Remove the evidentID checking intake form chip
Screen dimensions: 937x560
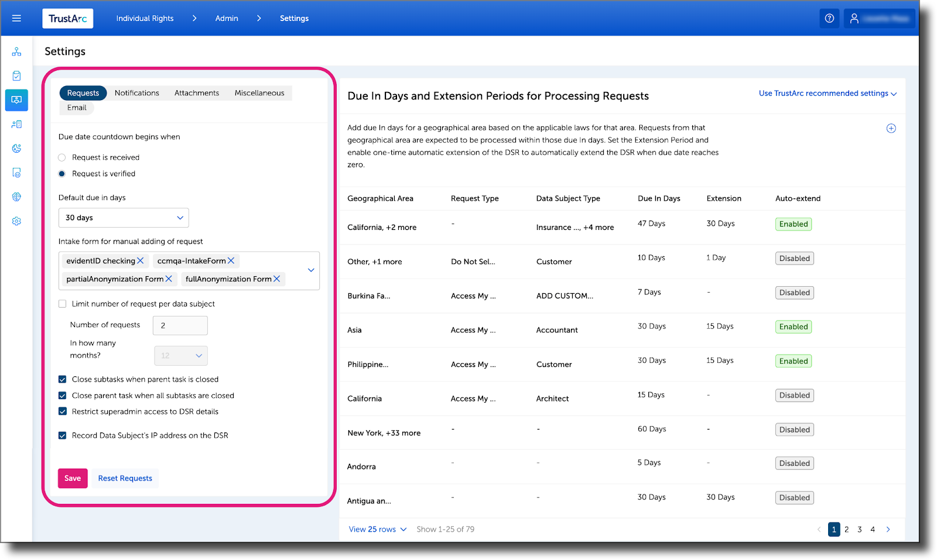[x=142, y=260]
